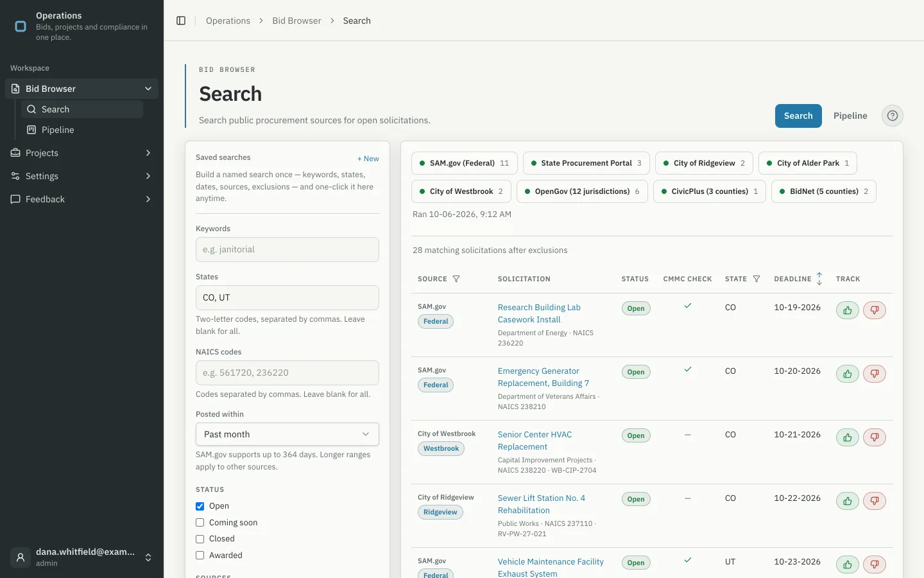This screenshot has height=578, width=924.
Task: Open the help question-mark icon
Action: coord(893,116)
